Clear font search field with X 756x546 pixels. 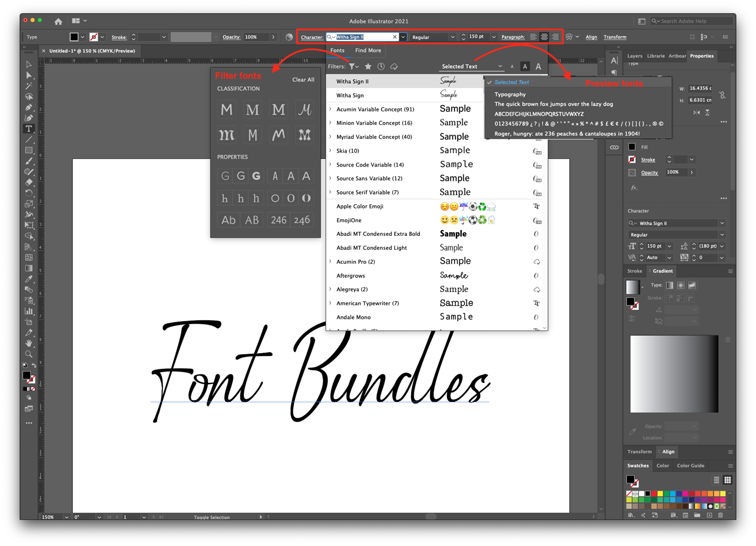tap(395, 37)
